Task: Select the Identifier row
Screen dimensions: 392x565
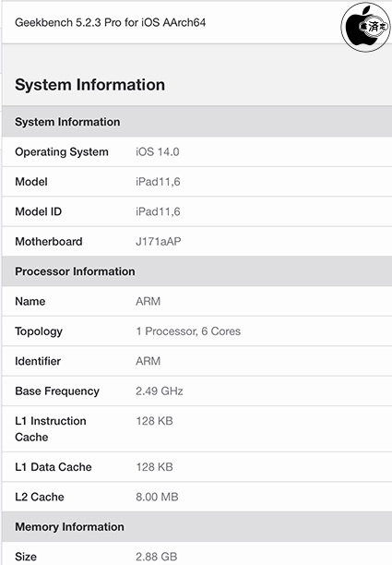Action: pyautogui.click(x=196, y=361)
